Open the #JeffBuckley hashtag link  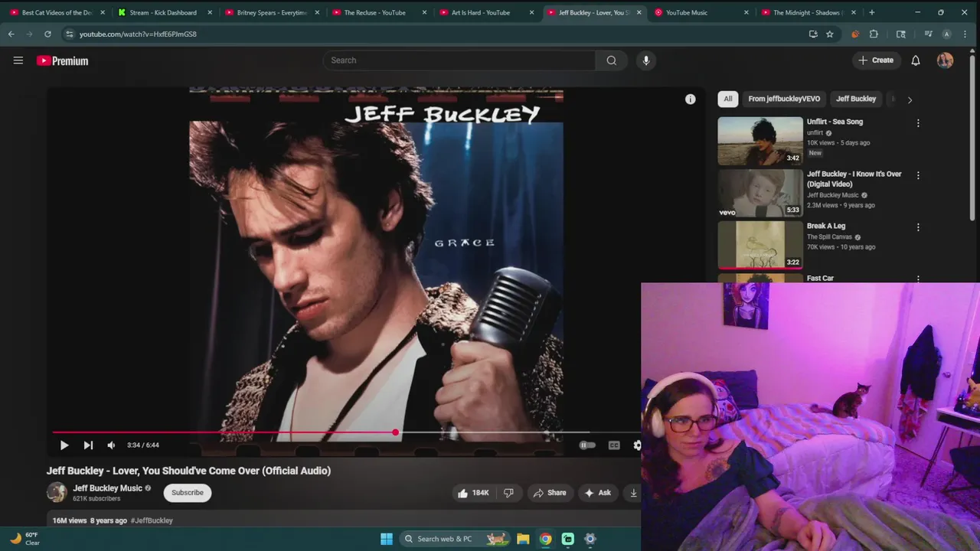[152, 520]
